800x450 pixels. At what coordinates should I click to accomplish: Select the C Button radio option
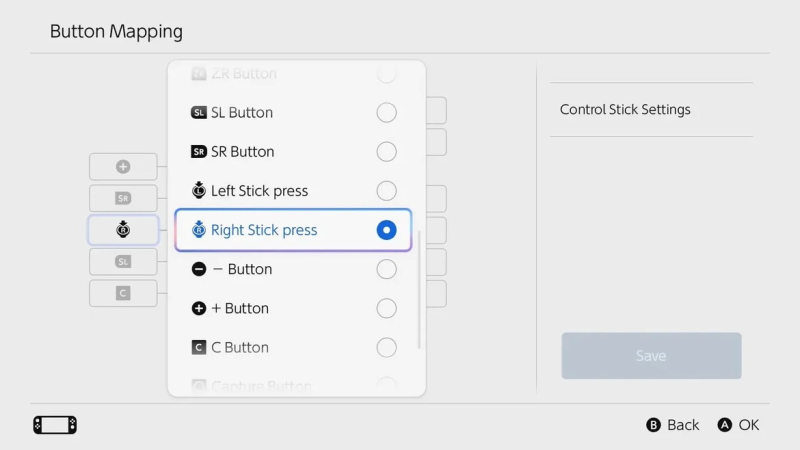386,348
